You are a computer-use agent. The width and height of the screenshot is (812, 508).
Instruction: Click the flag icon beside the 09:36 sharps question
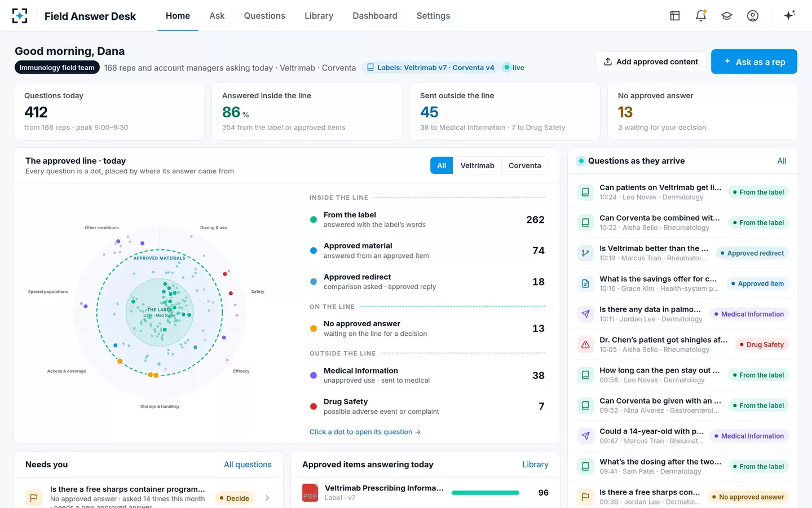pos(586,497)
